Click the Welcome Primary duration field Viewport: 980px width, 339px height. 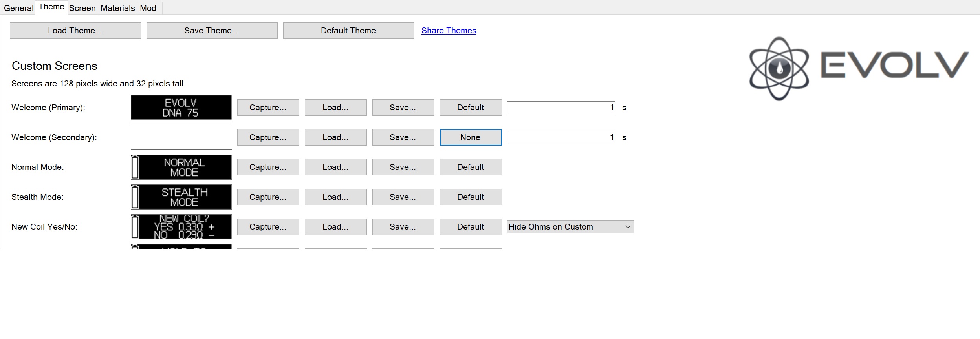pos(561,108)
